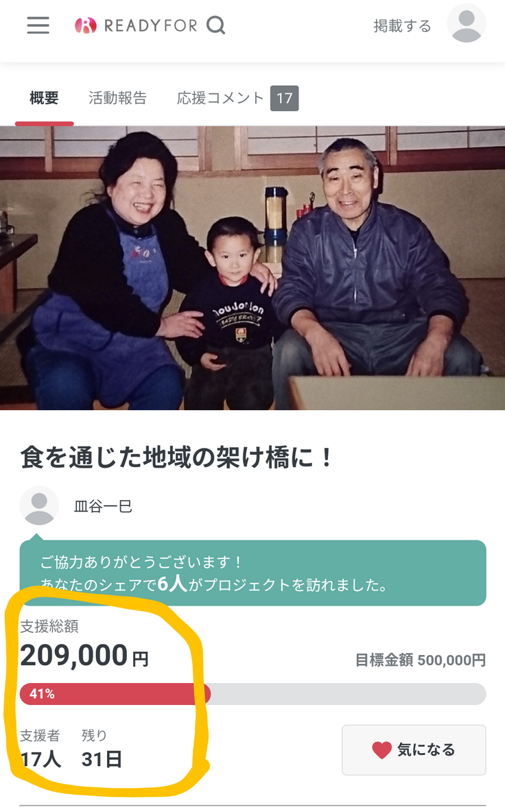Click the 掲載する link
The height and width of the screenshot is (812, 505).
403,26
